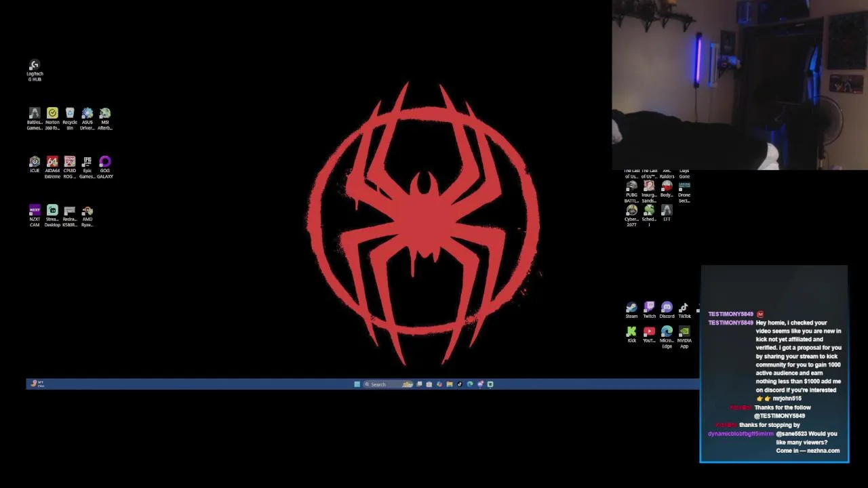Open the Epic Games launcher shortcut
The height and width of the screenshot is (488, 868).
[x=87, y=167]
